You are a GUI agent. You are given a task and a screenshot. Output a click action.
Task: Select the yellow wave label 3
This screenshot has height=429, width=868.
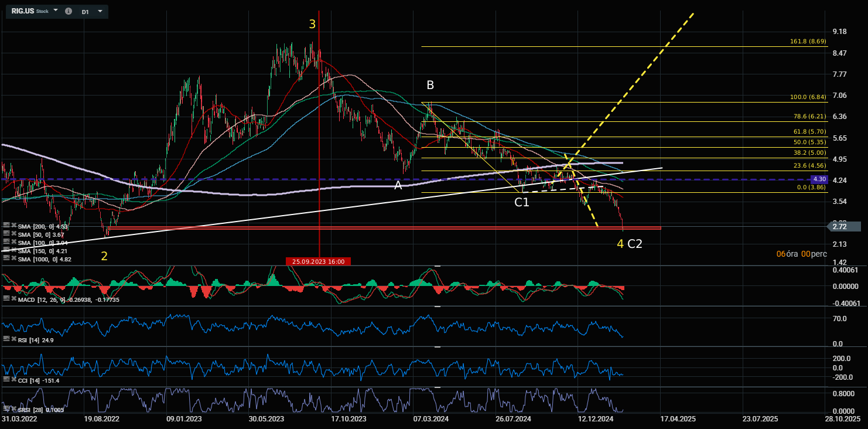[312, 24]
